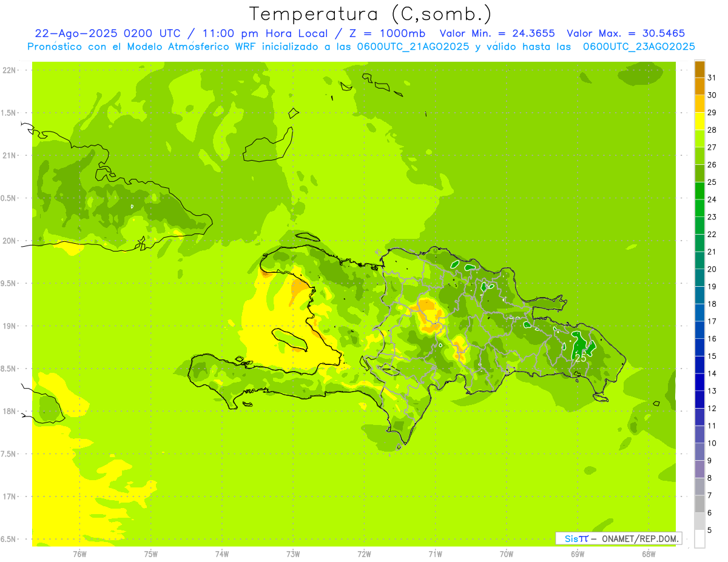The height and width of the screenshot is (562, 728).
Task: Click the date text "22-Ago-2025 0200 UTC"
Action: point(107,33)
